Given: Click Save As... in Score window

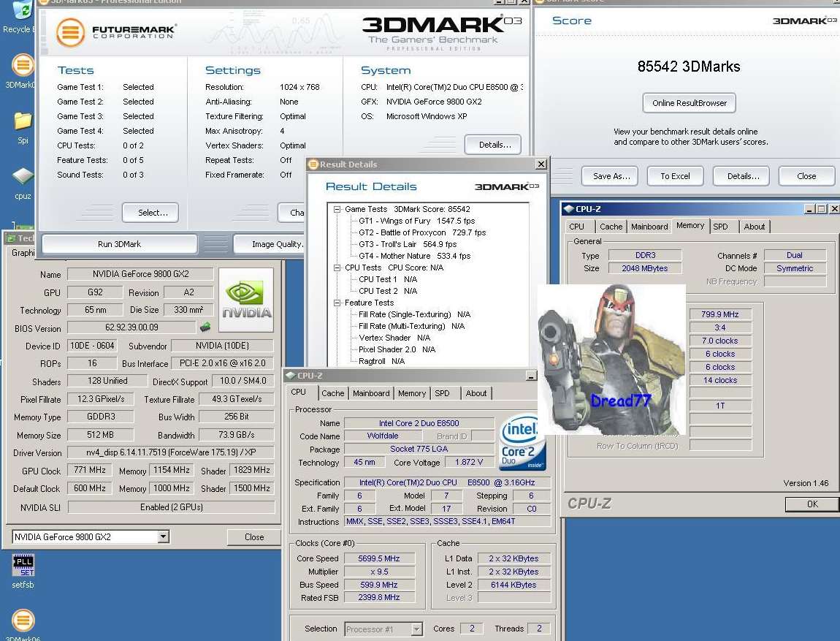Looking at the screenshot, I should point(611,176).
